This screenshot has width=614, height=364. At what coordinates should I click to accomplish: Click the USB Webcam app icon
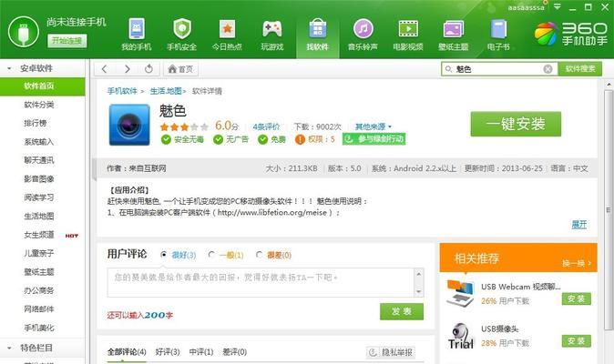coord(460,293)
